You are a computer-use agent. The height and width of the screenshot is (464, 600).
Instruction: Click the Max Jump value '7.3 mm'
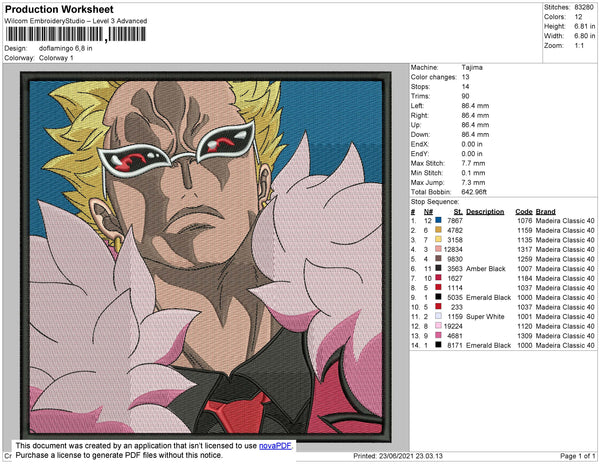point(473,182)
